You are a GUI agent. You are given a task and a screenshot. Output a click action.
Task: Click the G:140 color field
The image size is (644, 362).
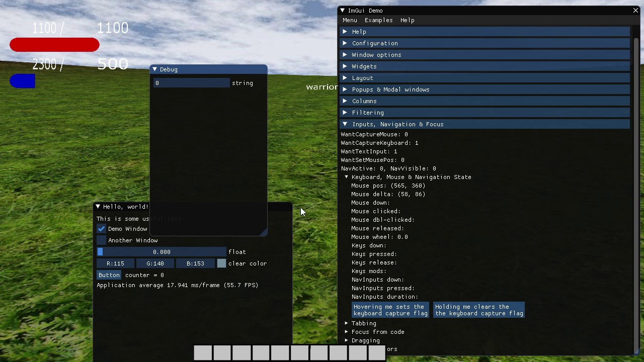point(155,263)
